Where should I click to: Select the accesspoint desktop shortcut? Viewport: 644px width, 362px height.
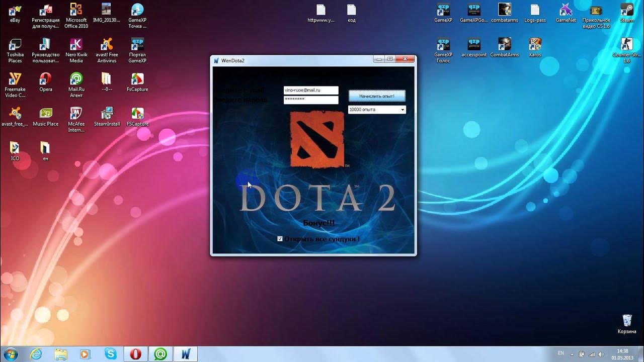click(x=474, y=47)
